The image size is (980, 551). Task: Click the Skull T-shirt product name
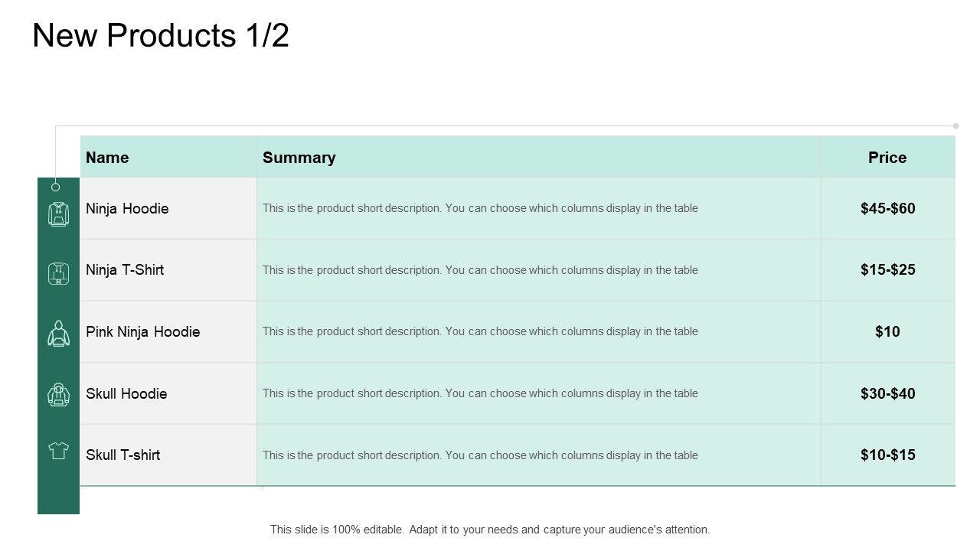pos(123,455)
